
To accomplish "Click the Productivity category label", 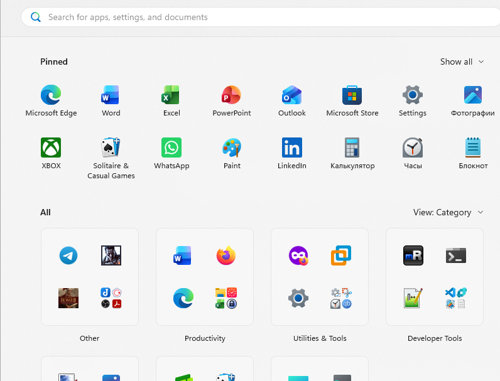I will [x=205, y=338].
